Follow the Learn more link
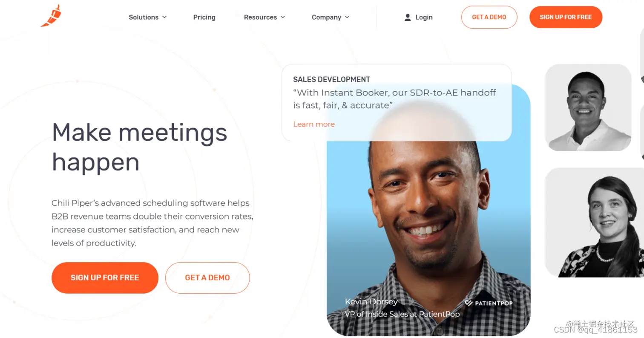The image size is (644, 338). pos(314,124)
